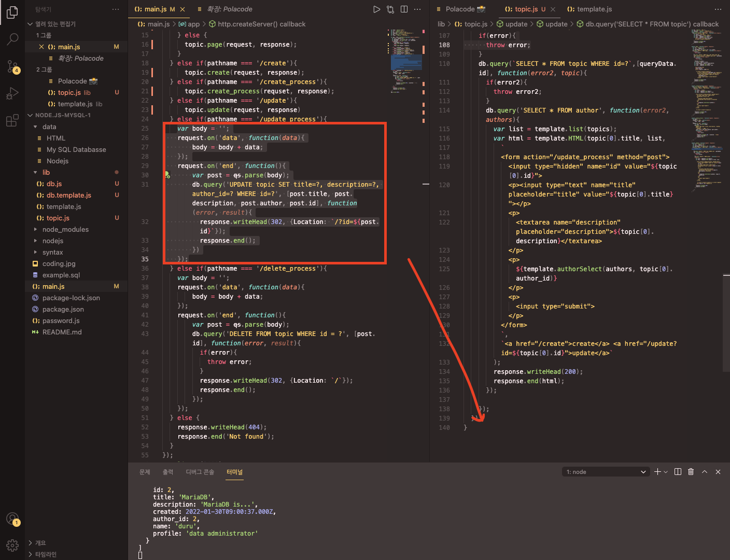Viewport: 730px width, 560px height.
Task: Open package-lock.json file
Action: point(76,298)
